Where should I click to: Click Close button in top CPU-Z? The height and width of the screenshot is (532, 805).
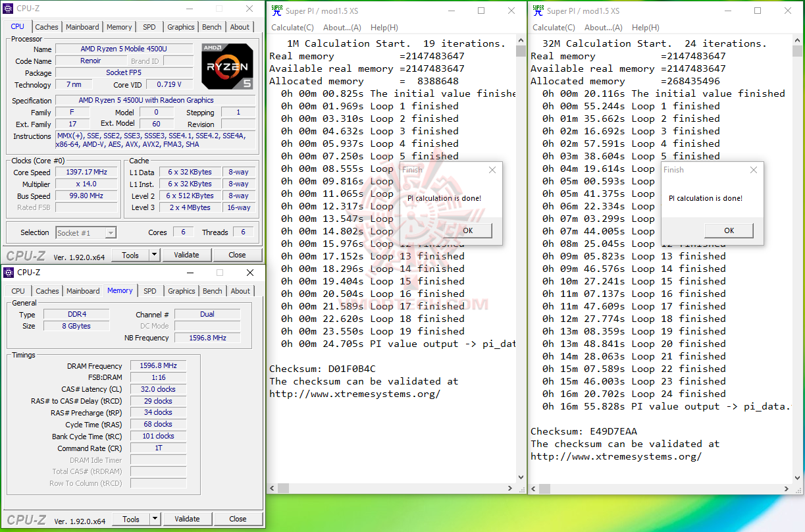click(x=237, y=255)
